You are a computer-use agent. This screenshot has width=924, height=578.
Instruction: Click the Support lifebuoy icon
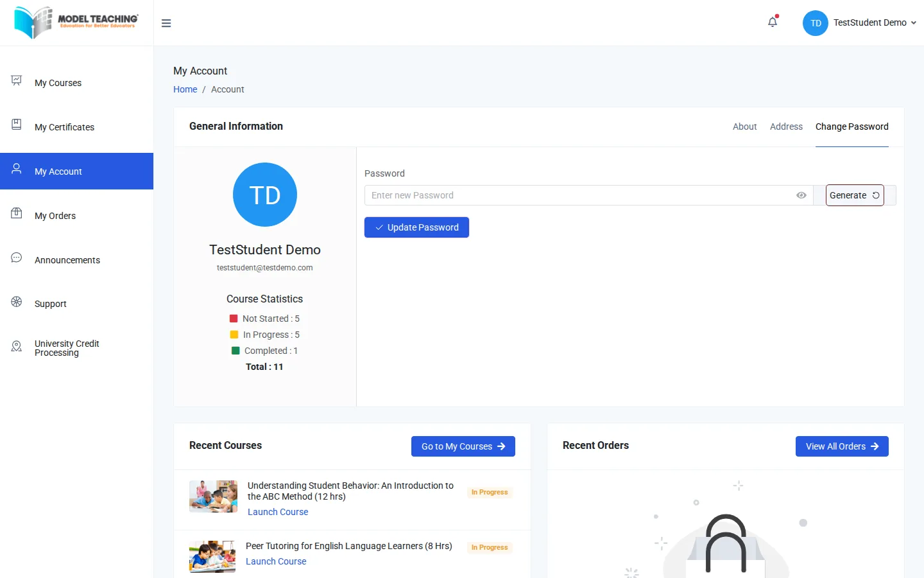tap(17, 302)
